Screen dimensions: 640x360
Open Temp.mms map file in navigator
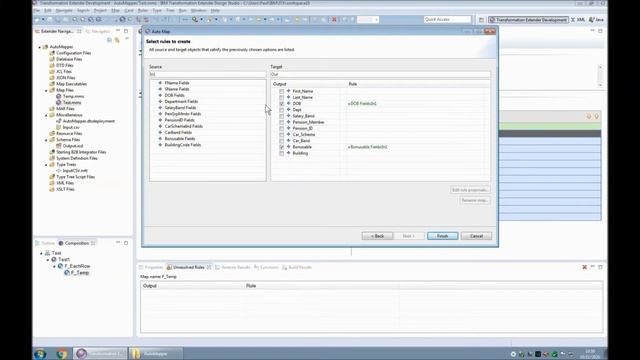(x=73, y=96)
